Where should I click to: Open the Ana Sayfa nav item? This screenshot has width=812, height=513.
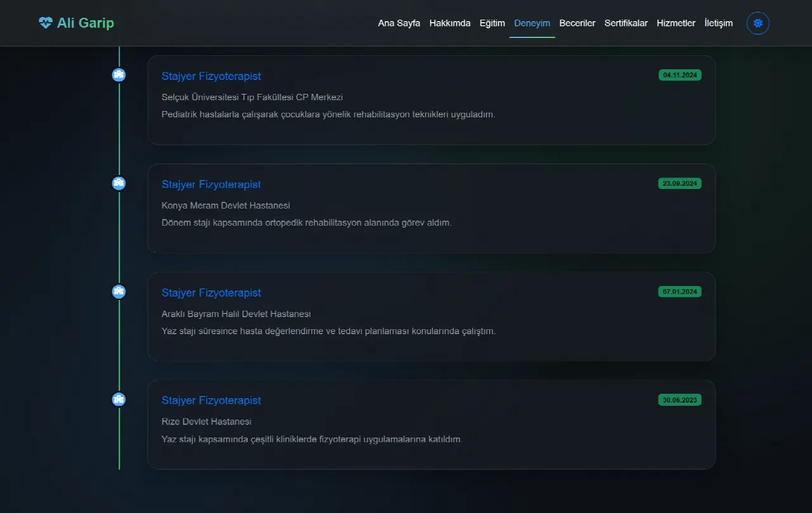(399, 23)
